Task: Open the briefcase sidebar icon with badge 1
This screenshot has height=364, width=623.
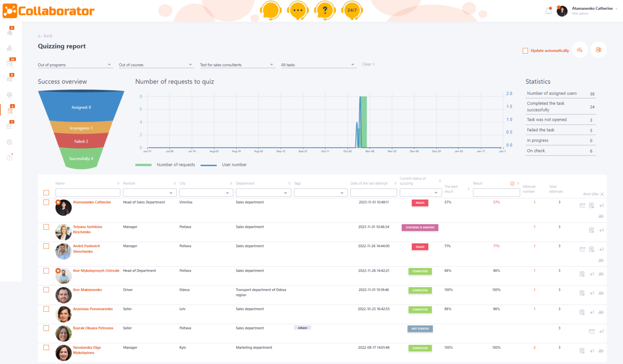Action: click(x=10, y=126)
